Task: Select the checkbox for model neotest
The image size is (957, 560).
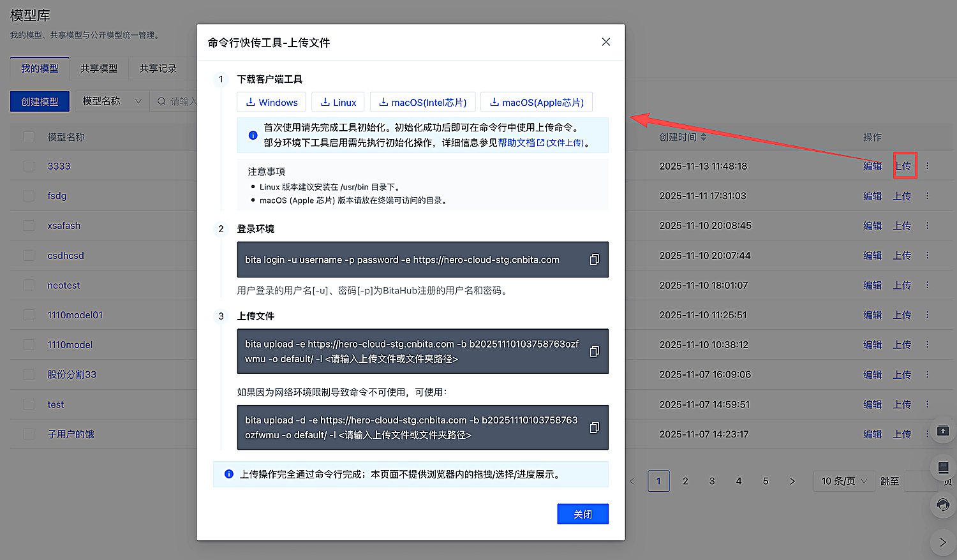Action: [29, 285]
